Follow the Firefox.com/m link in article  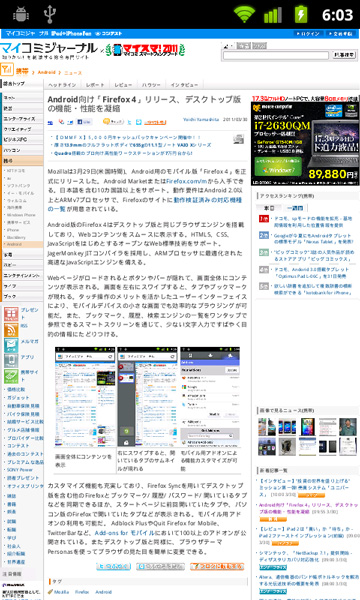click(x=186, y=181)
